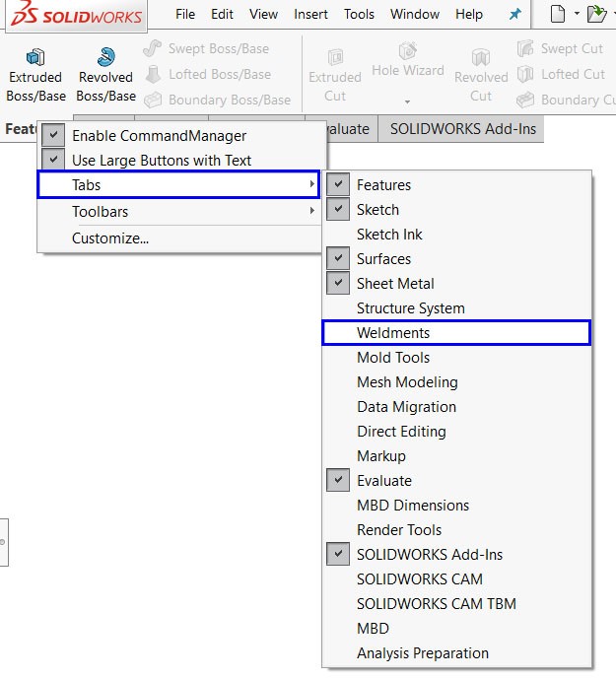Uncheck the SOLIDWORKS Add-Ins tab option
The image size is (616, 679).
(338, 554)
